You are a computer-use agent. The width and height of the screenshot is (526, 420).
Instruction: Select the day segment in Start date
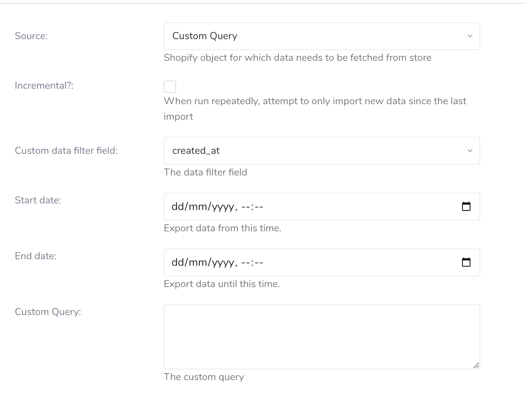tap(178, 207)
